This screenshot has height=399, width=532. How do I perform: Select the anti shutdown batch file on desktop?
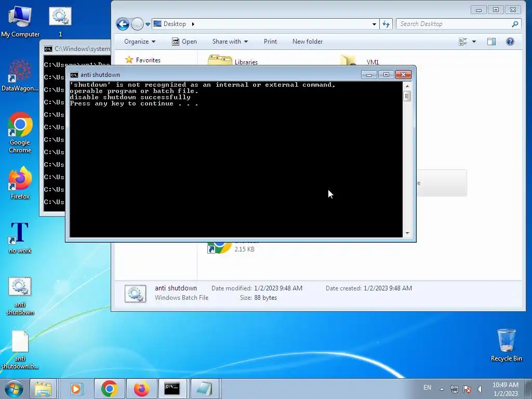click(20, 296)
